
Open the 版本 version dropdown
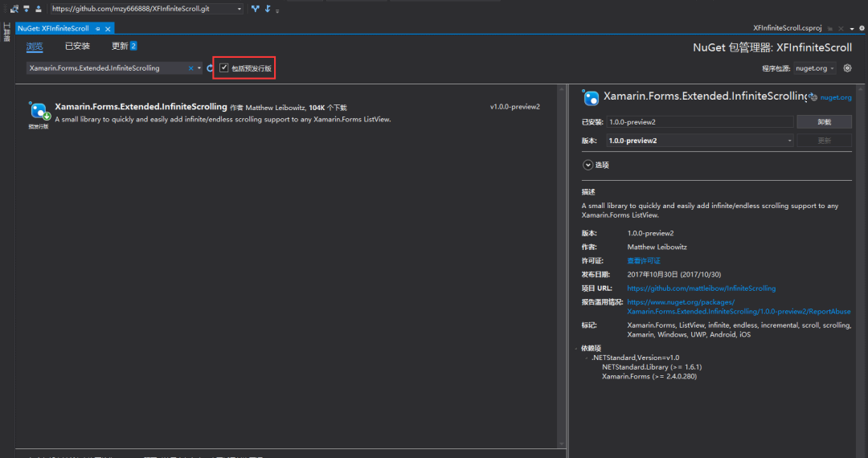(700, 141)
